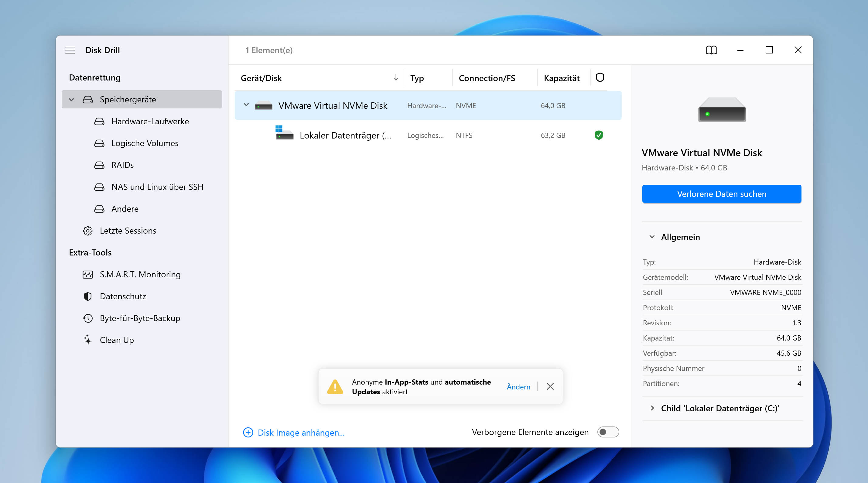Viewport: 868px width, 483px height.
Task: Dismiss the In-App-Stats notification
Action: point(550,387)
